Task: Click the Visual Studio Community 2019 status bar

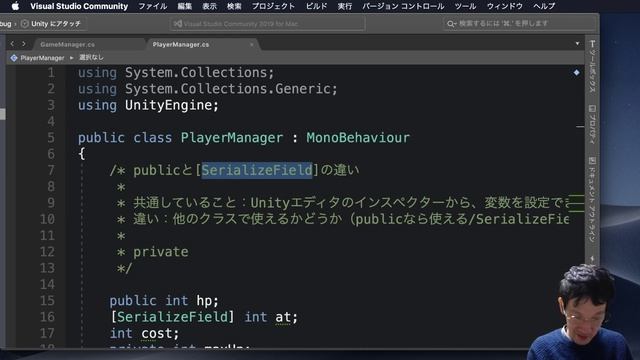Action: (x=267, y=24)
